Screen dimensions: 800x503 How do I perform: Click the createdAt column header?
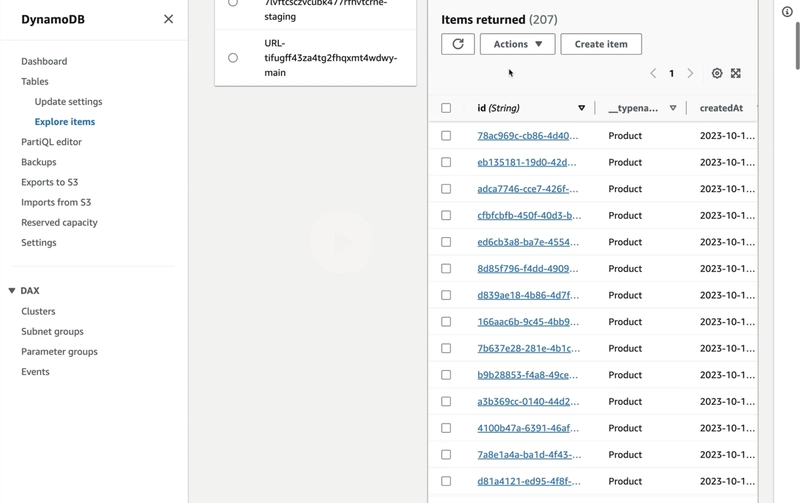721,108
